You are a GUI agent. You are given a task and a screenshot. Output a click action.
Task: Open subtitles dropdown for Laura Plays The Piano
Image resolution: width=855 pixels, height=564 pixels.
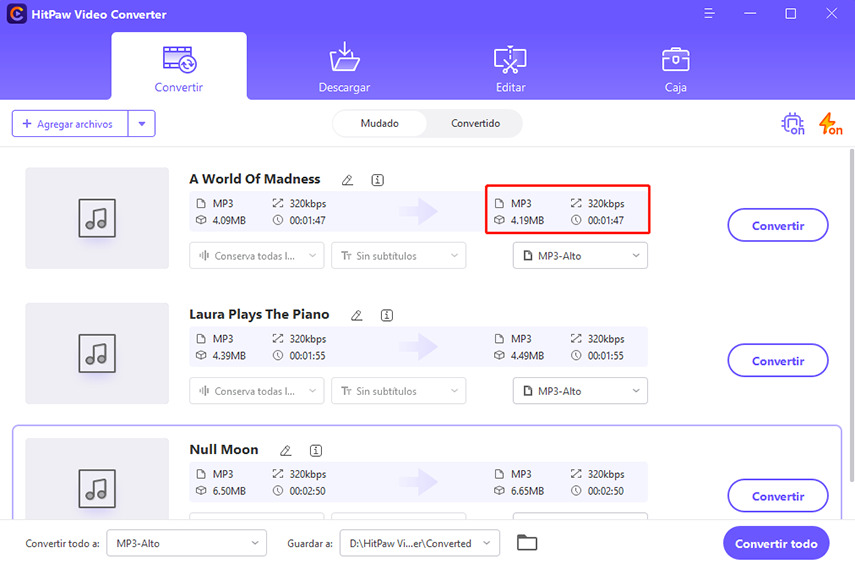pyautogui.click(x=399, y=391)
